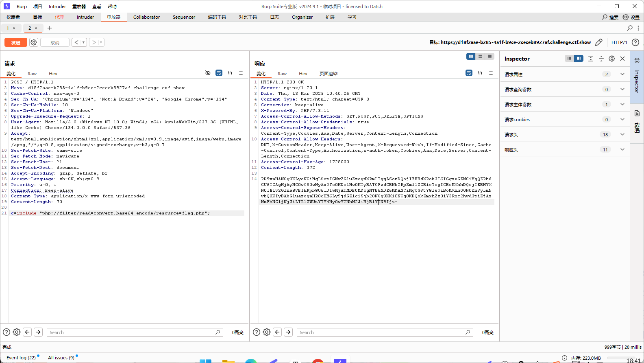The height and width of the screenshot is (363, 644).
Task: Open Inspector settings gear
Action: (612, 59)
